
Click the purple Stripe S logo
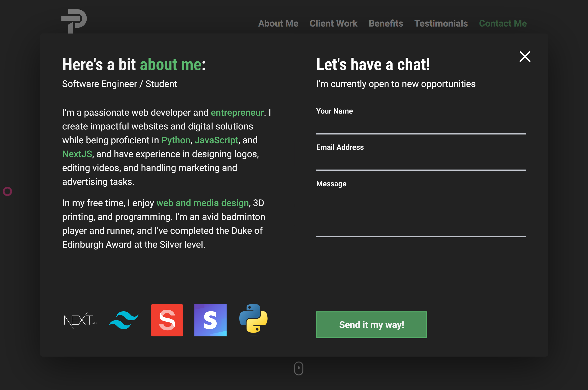point(210,320)
